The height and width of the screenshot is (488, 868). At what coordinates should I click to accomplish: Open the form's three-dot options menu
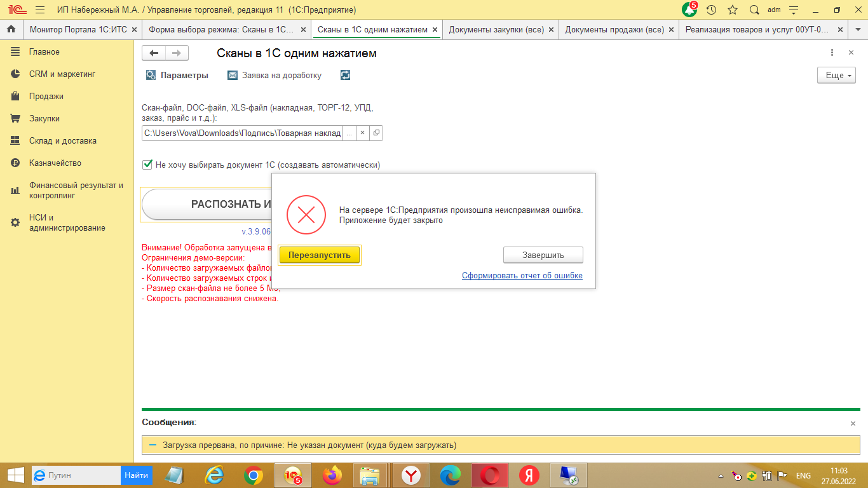(x=832, y=53)
